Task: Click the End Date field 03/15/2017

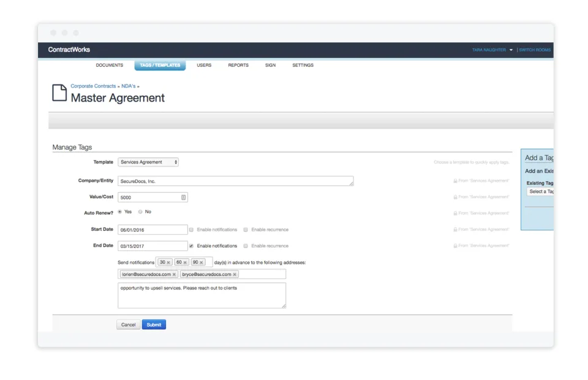Action: pos(153,246)
